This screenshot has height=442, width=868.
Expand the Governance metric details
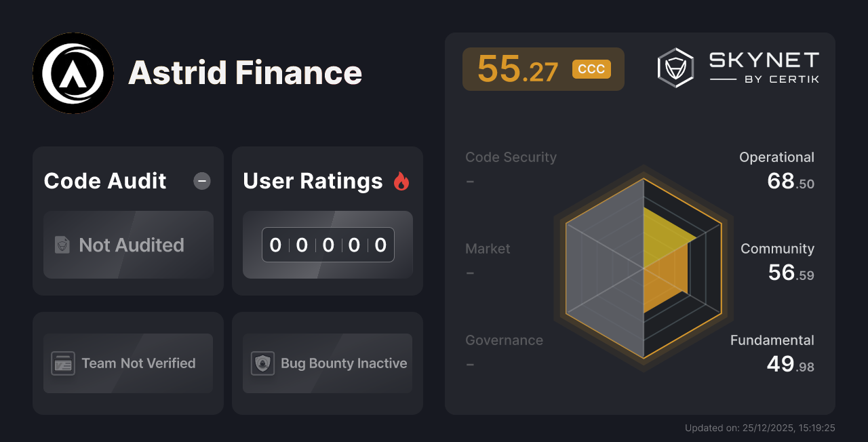504,351
